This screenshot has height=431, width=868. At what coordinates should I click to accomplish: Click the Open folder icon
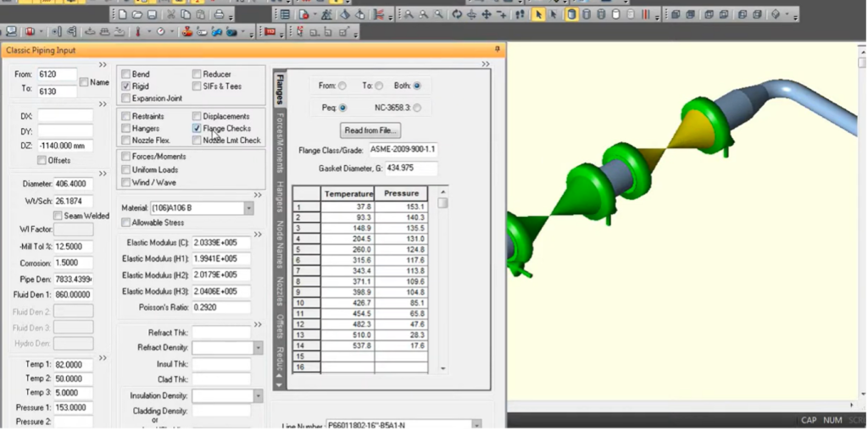pyautogui.click(x=137, y=14)
